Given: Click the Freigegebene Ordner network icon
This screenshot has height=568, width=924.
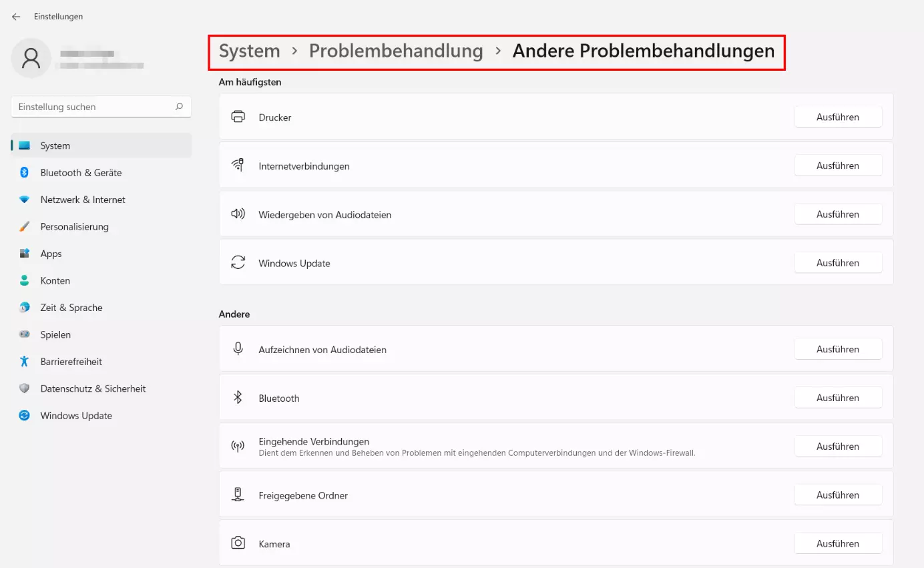Looking at the screenshot, I should point(238,495).
